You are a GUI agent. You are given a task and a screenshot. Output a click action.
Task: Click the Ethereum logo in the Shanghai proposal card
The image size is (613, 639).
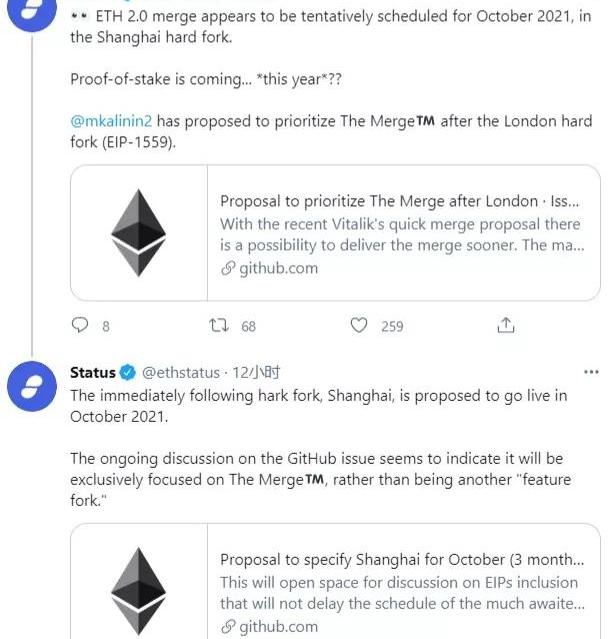click(138, 592)
